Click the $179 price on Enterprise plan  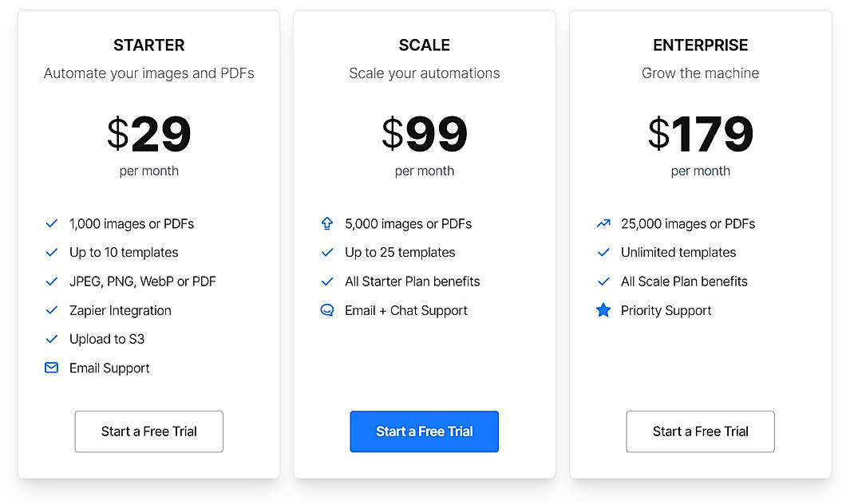[x=700, y=134]
